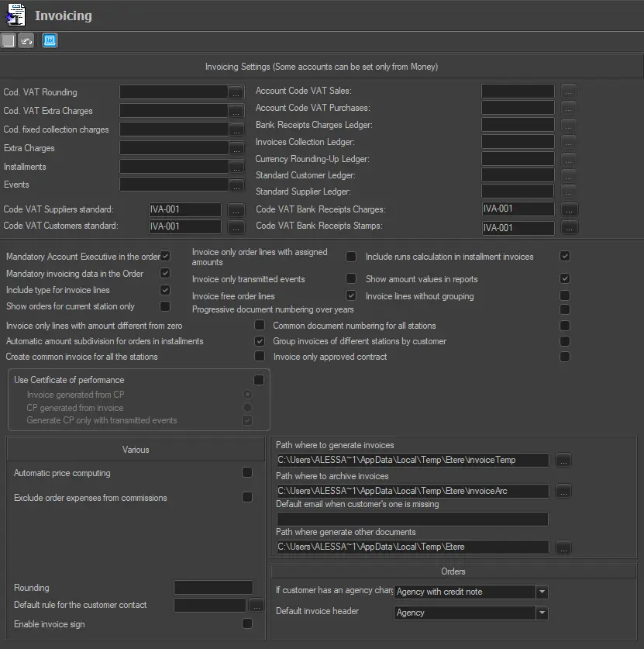644x649 pixels.
Task: Browse path where to generate invoices
Action: click(563, 461)
